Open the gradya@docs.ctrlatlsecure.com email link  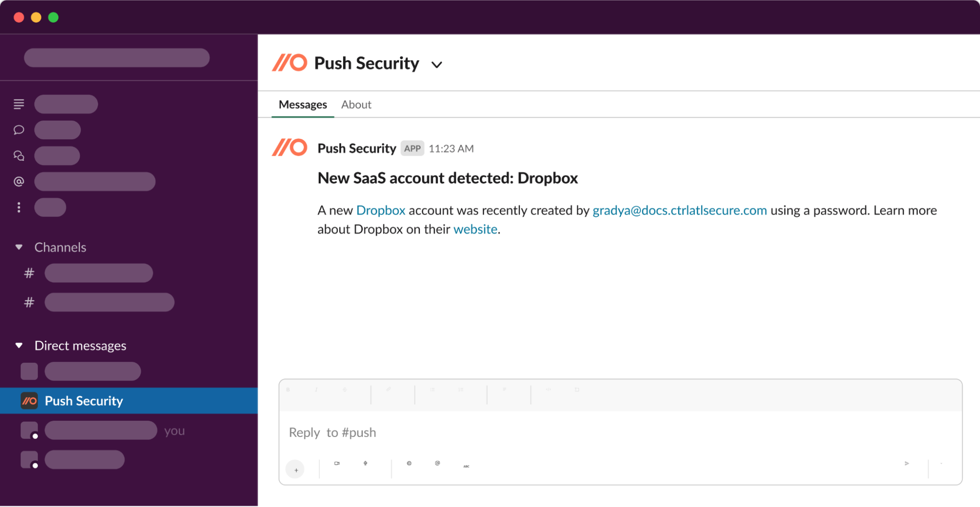click(680, 210)
